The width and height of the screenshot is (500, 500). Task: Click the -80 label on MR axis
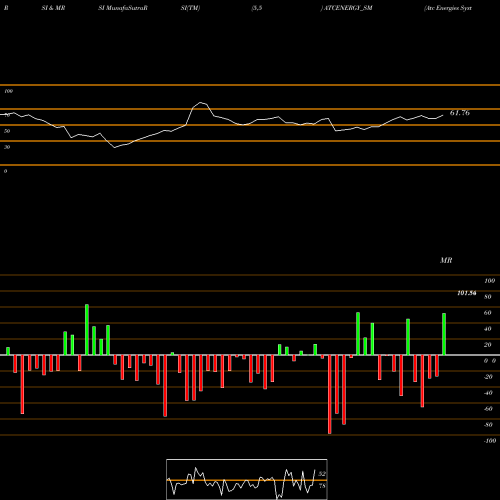[x=488, y=425]
